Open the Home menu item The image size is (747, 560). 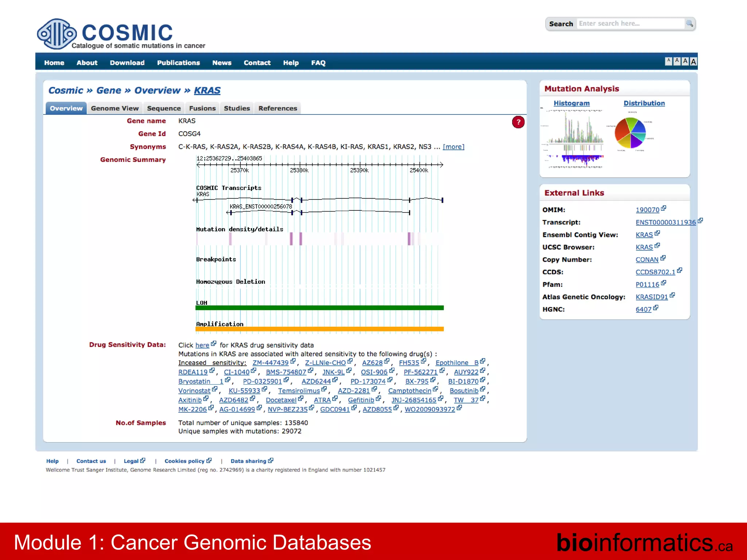(54, 63)
